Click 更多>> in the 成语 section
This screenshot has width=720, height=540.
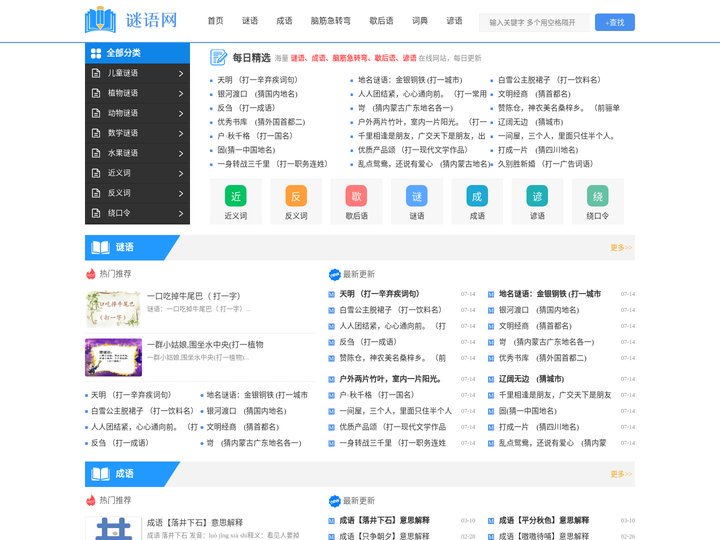[621, 474]
